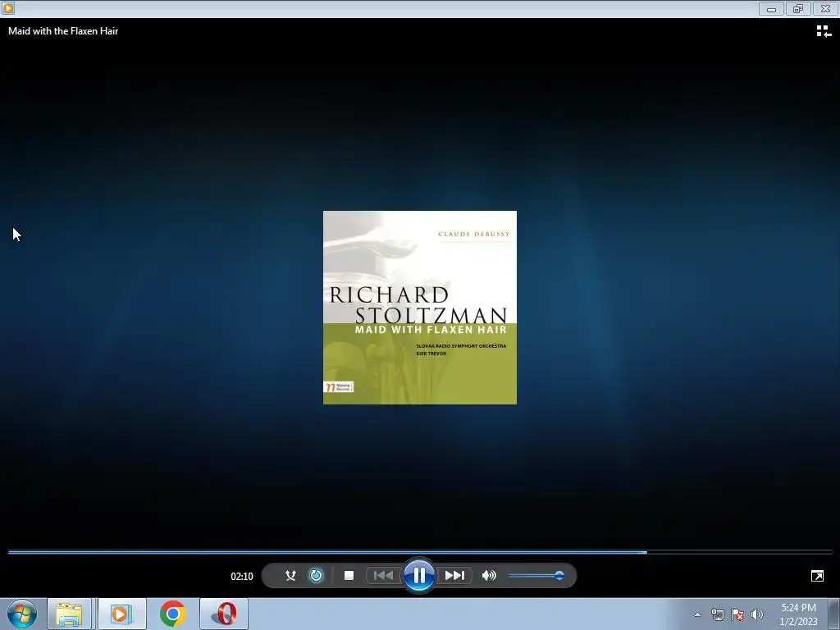Minimize the Media Player window

(x=771, y=8)
